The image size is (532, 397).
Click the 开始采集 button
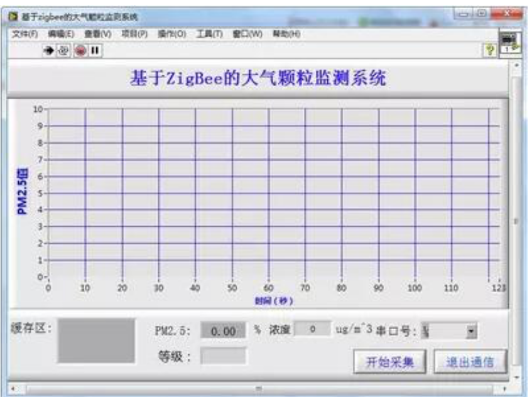pos(389,362)
